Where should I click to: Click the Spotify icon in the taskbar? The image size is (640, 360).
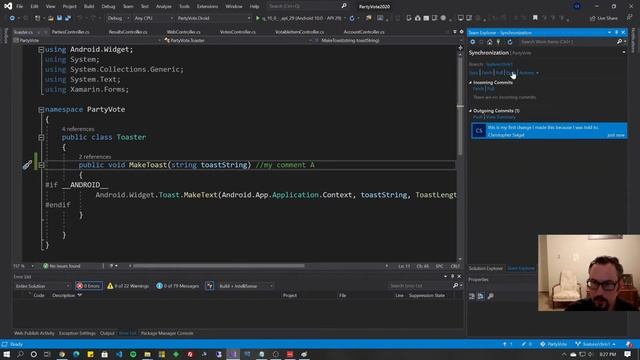[x=133, y=354]
